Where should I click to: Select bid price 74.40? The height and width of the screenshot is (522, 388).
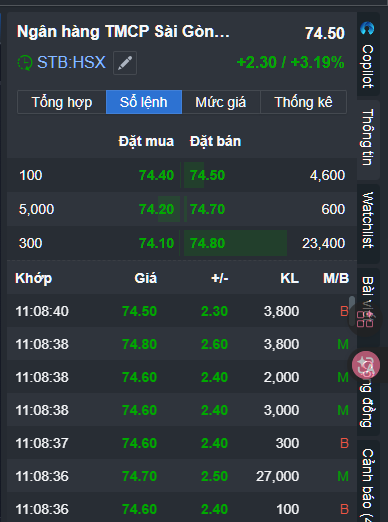click(156, 175)
